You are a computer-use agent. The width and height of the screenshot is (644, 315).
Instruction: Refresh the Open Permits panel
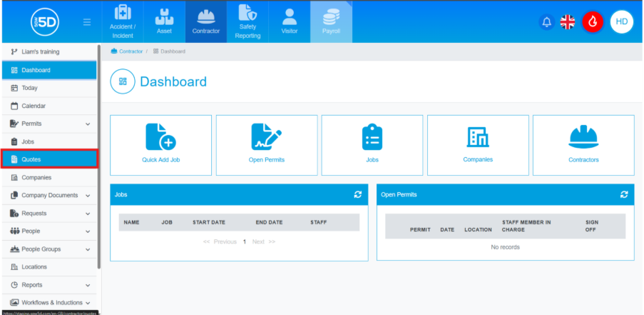click(x=624, y=194)
